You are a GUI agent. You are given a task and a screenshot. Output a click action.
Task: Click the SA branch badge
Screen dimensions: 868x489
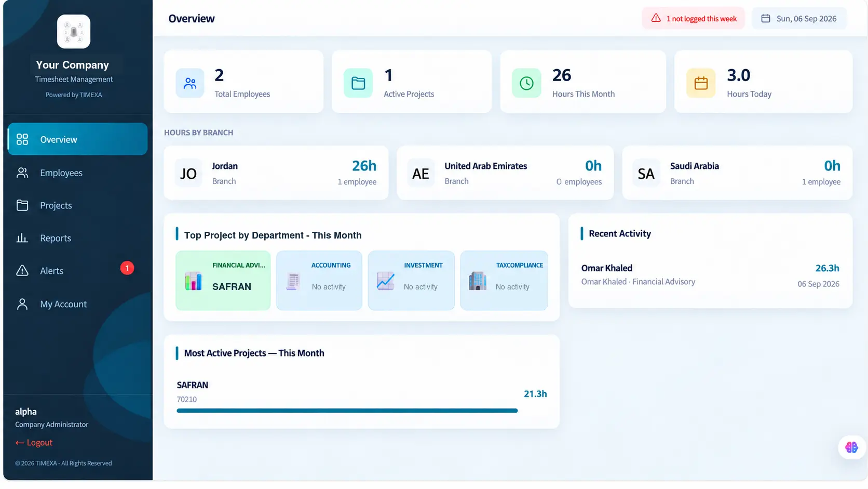646,173
